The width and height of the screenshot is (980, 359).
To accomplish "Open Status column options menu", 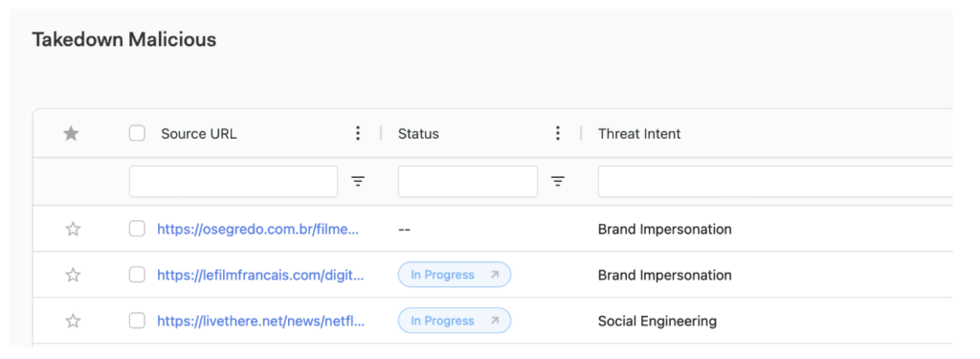I will pyautogui.click(x=558, y=133).
